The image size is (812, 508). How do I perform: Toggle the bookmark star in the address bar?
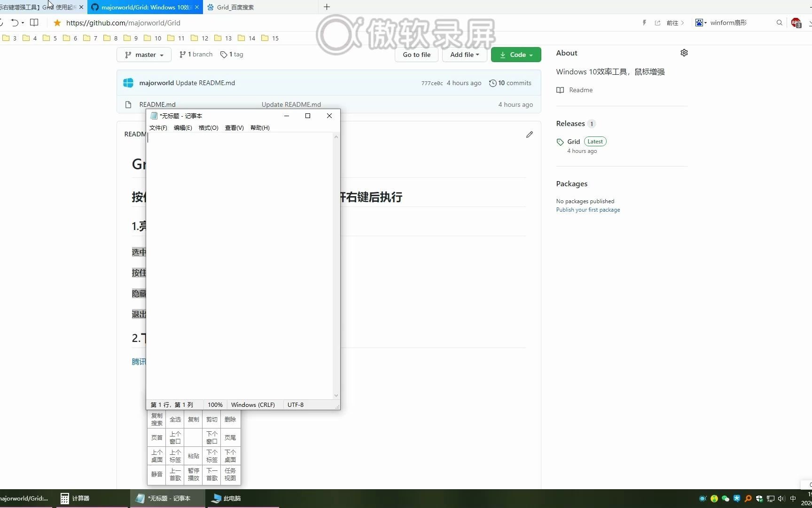(x=57, y=23)
